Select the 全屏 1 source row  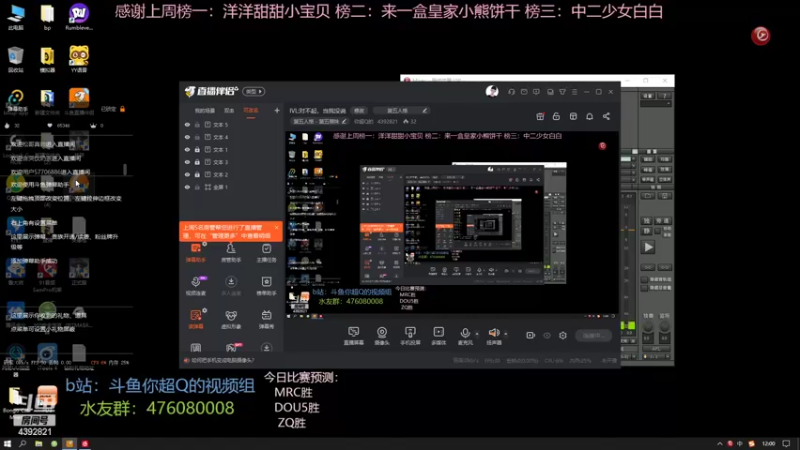click(x=231, y=187)
